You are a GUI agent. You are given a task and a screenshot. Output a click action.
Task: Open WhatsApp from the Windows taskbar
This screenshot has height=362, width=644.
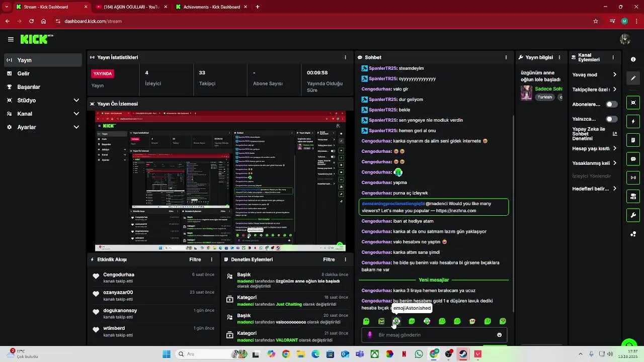pyautogui.click(x=419, y=354)
